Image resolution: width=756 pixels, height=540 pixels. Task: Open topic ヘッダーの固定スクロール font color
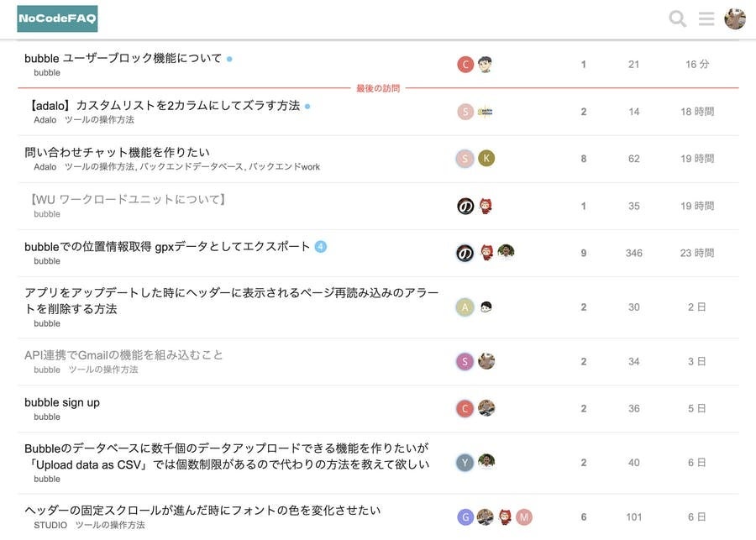pyautogui.click(x=202, y=510)
